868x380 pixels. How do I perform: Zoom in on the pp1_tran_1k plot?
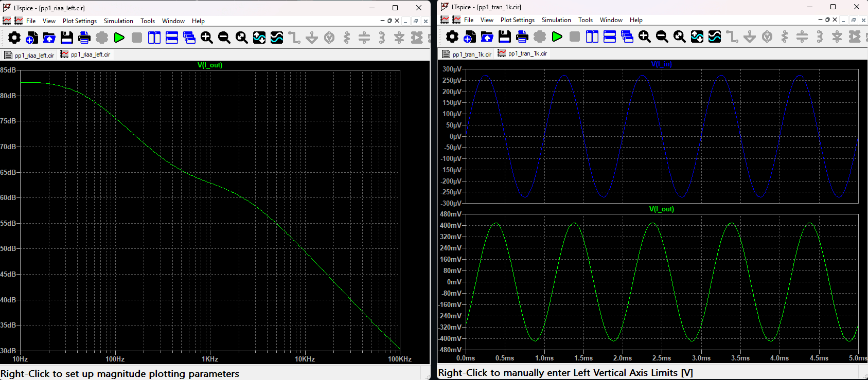point(645,37)
